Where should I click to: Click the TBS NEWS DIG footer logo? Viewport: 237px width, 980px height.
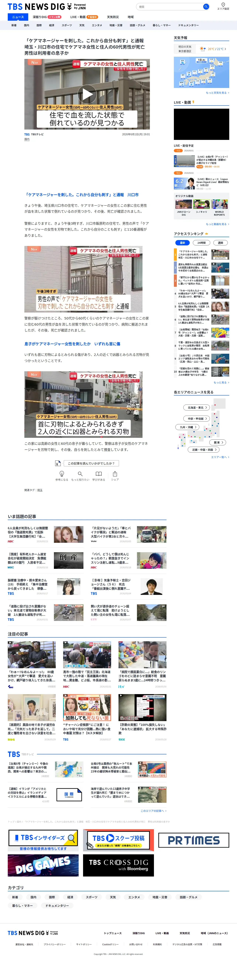[x=33, y=933]
